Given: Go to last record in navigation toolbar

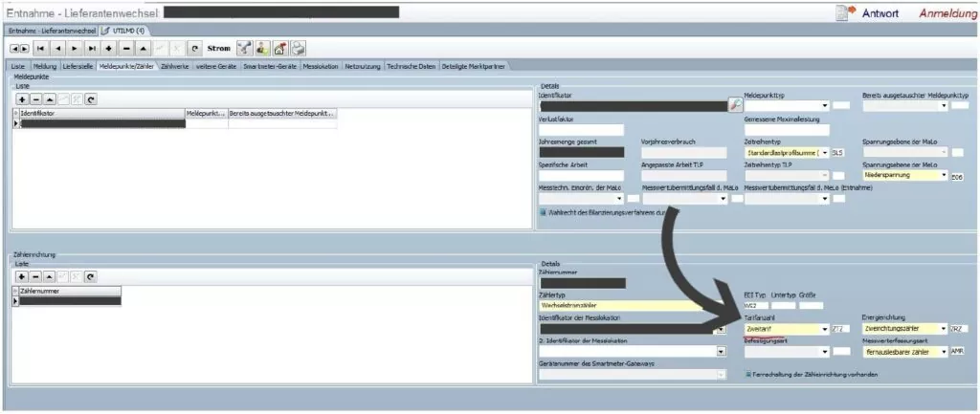Looking at the screenshot, I should [92, 48].
